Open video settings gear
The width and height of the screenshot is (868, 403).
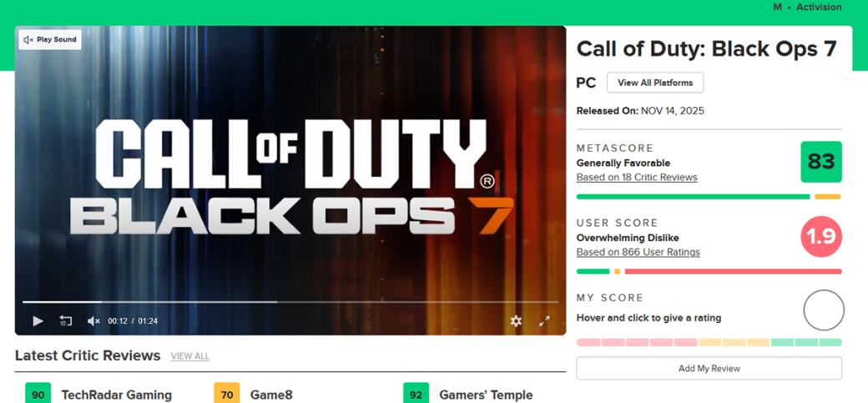(516, 321)
